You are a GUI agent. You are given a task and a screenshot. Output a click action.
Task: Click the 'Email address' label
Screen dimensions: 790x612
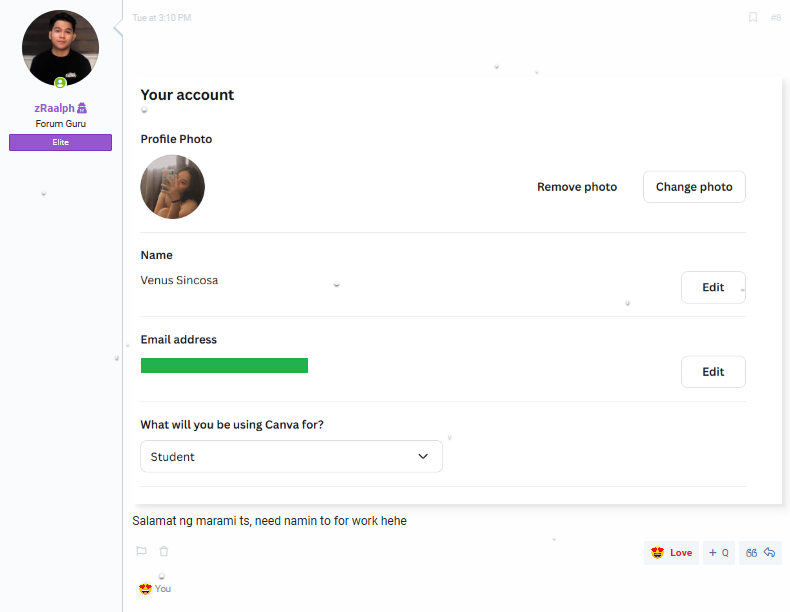[178, 339]
